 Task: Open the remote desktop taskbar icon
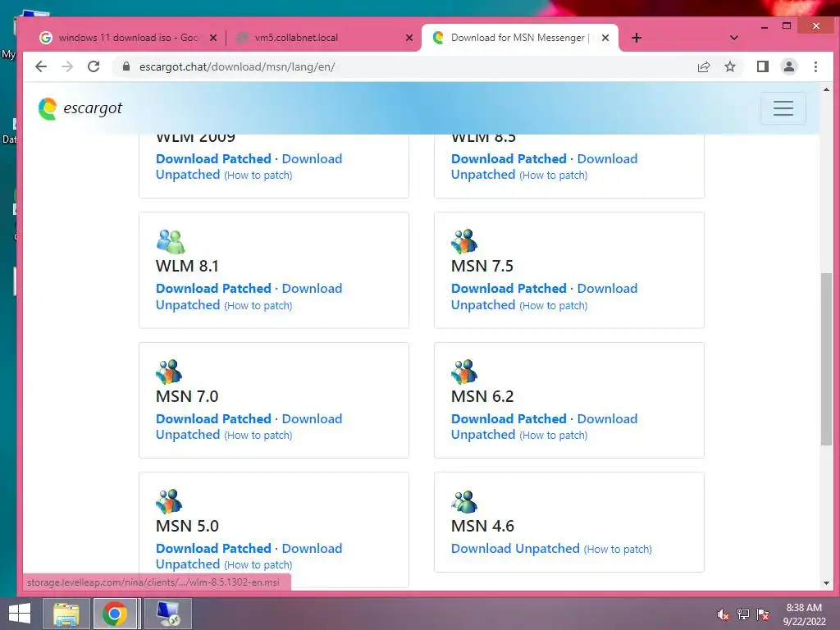click(167, 614)
